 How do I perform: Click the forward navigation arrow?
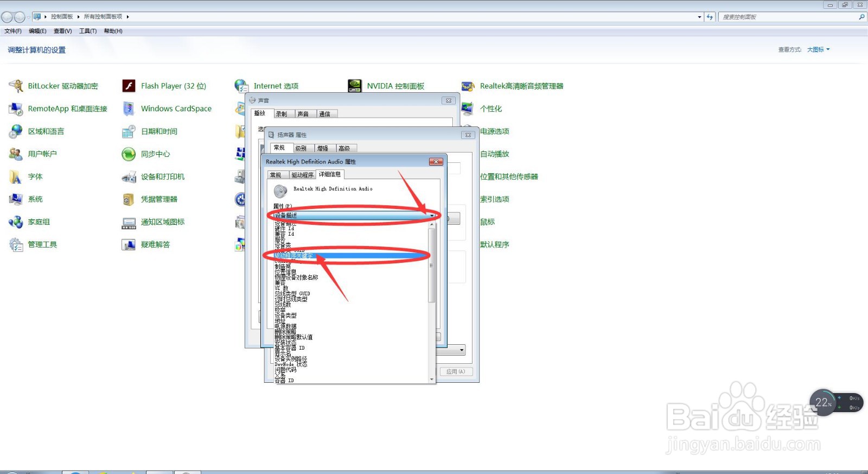coord(20,17)
